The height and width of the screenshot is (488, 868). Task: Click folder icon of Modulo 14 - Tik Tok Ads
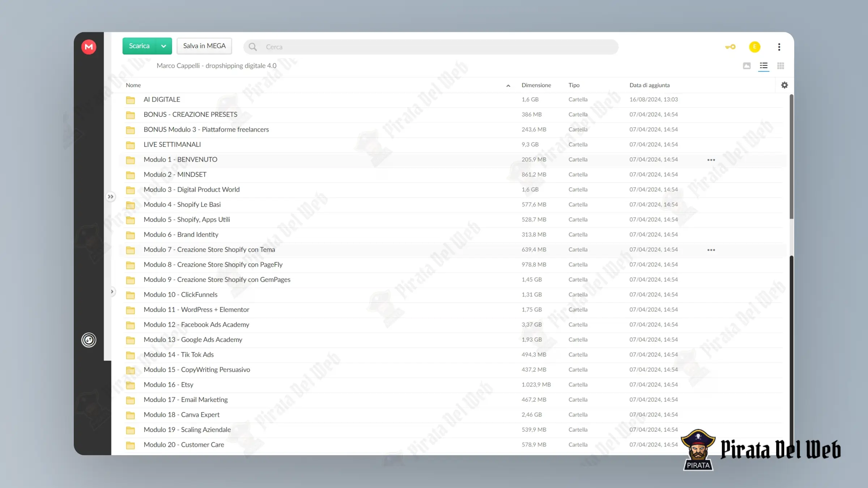coord(130,355)
